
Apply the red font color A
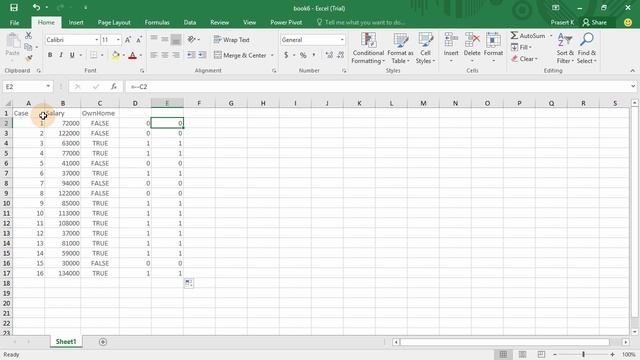pyautogui.click(x=133, y=55)
